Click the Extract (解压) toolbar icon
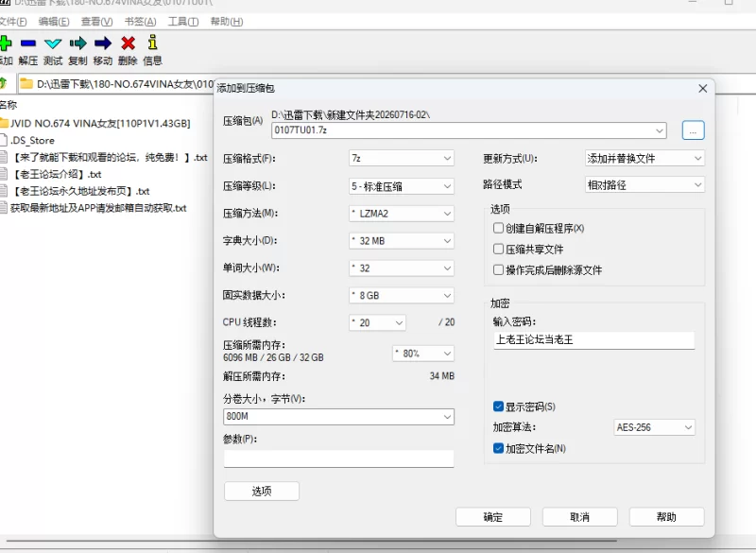 [28, 43]
